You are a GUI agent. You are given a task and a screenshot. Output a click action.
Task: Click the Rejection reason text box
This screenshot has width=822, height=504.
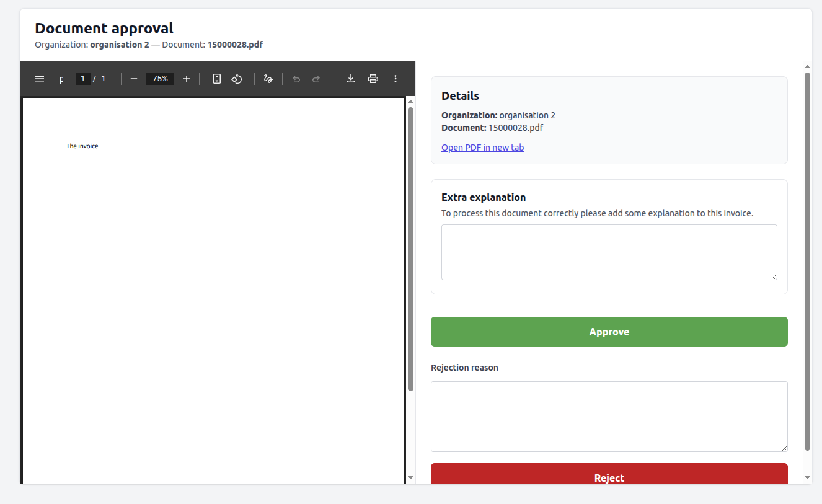pyautogui.click(x=609, y=416)
